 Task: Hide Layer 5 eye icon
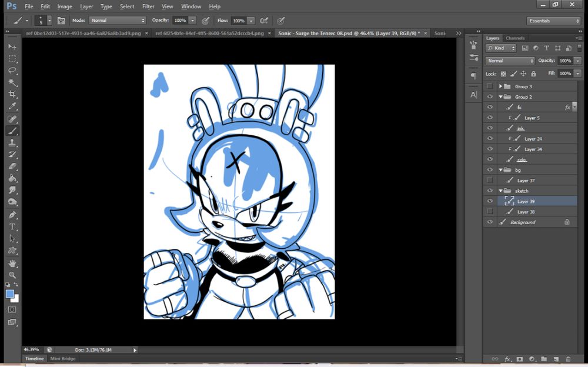pos(490,118)
